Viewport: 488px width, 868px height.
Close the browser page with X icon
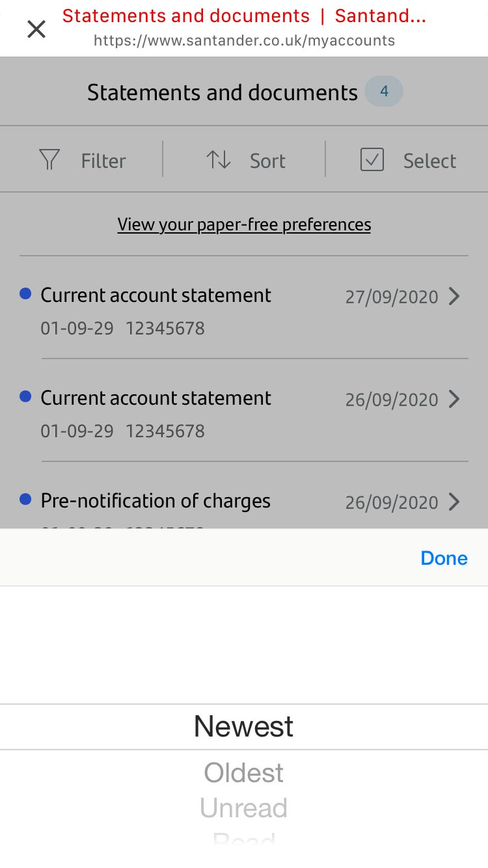pyautogui.click(x=36, y=29)
